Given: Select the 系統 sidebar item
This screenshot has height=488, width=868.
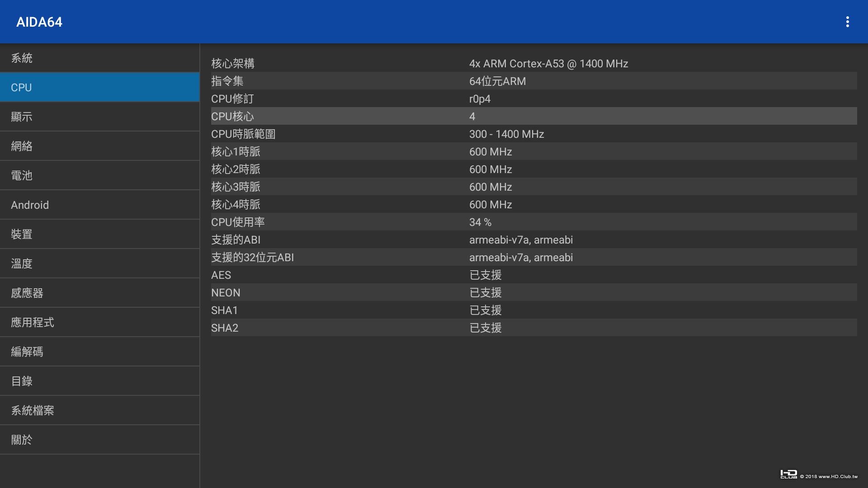Looking at the screenshot, I should 99,58.
